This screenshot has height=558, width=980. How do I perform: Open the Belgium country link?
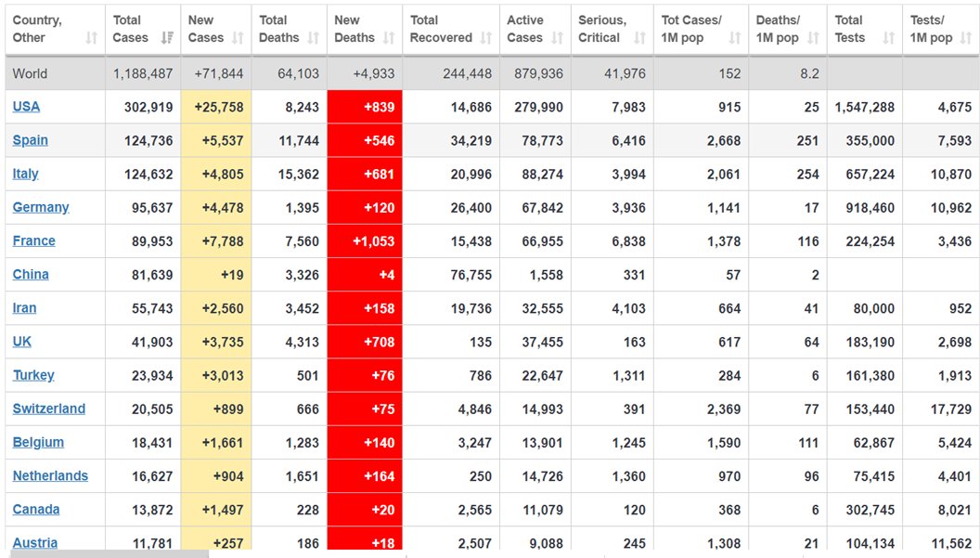(x=38, y=442)
